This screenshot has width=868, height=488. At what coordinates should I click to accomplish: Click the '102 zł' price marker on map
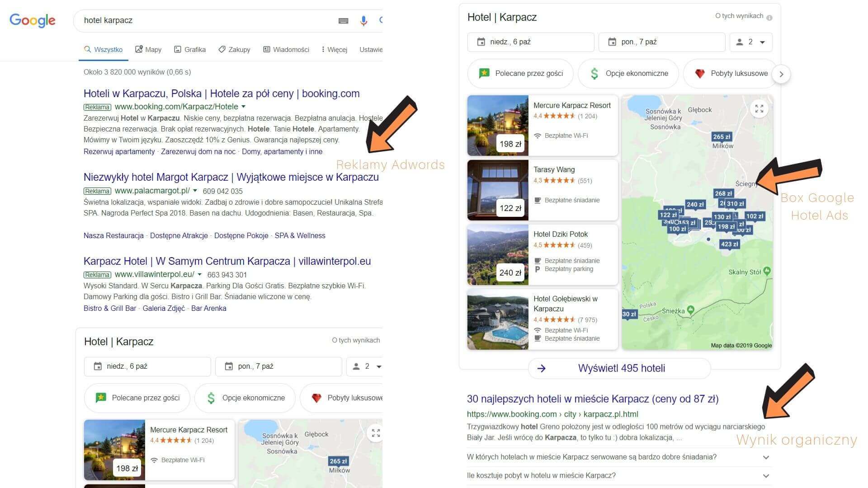point(755,216)
